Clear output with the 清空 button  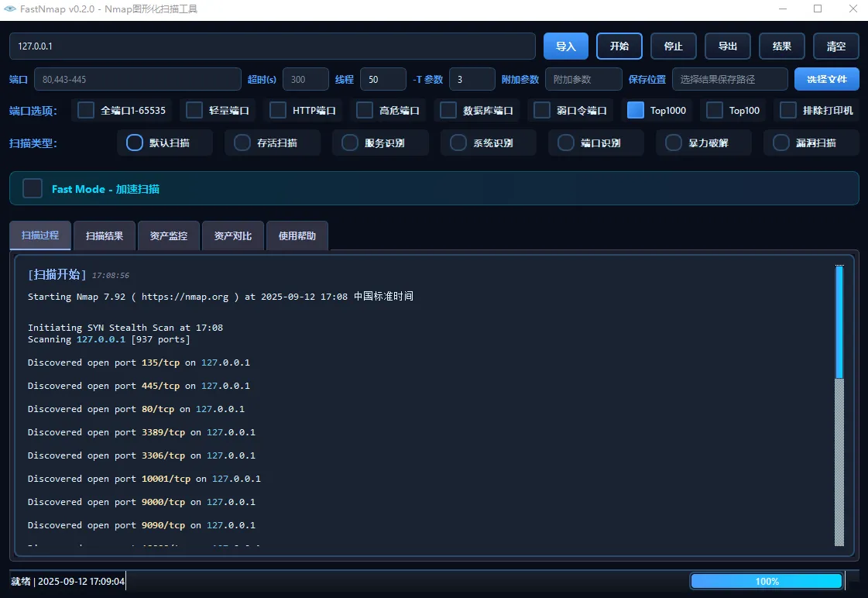click(835, 46)
